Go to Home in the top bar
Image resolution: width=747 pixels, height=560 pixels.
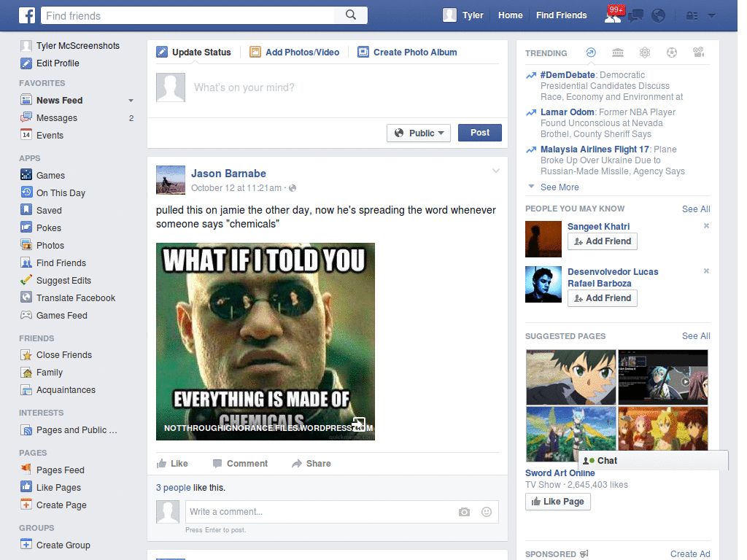510,15
